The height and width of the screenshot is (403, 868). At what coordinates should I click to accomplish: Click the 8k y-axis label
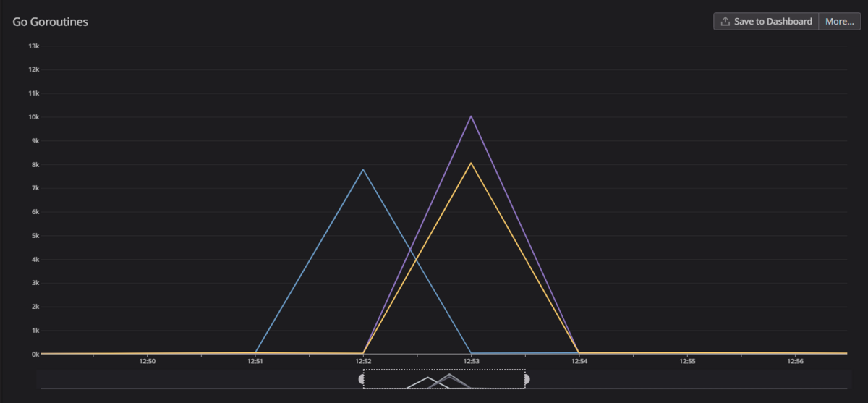coord(34,164)
